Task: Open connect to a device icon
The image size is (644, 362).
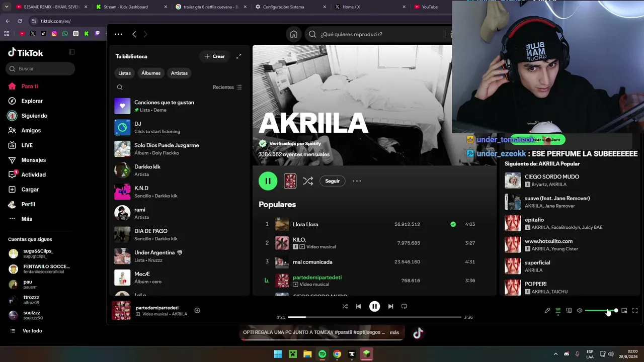Action: coord(569,311)
